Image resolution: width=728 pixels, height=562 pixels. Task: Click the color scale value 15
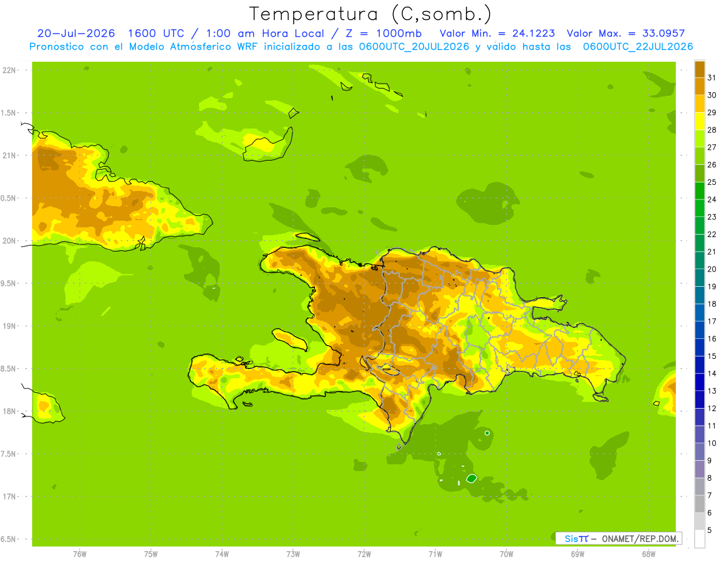pos(712,356)
